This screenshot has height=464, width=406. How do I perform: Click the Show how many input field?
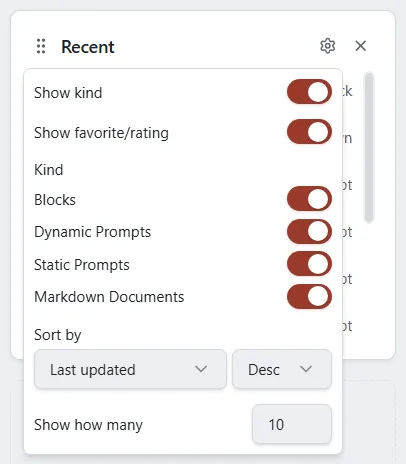(x=292, y=424)
